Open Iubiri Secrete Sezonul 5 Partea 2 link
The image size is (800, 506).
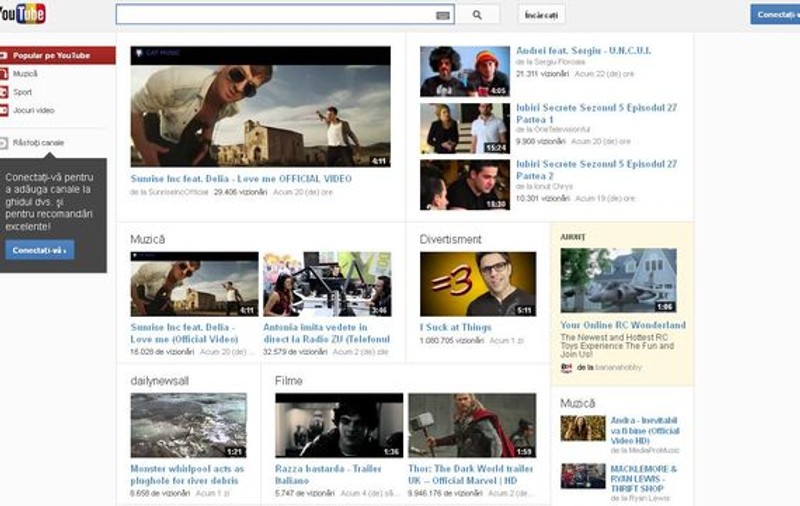[x=596, y=169]
